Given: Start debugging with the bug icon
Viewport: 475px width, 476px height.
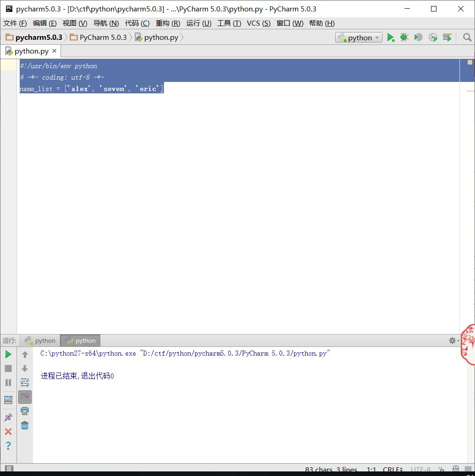Looking at the screenshot, I should pos(404,38).
